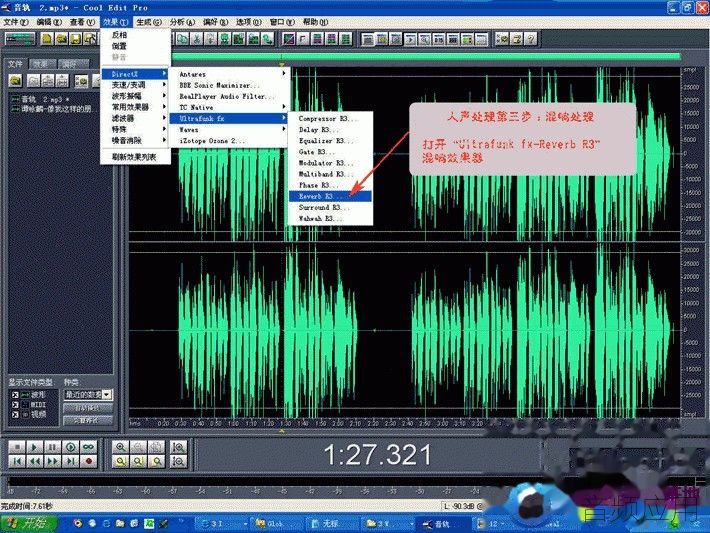Click the 无标 taskbar window button

332,524
